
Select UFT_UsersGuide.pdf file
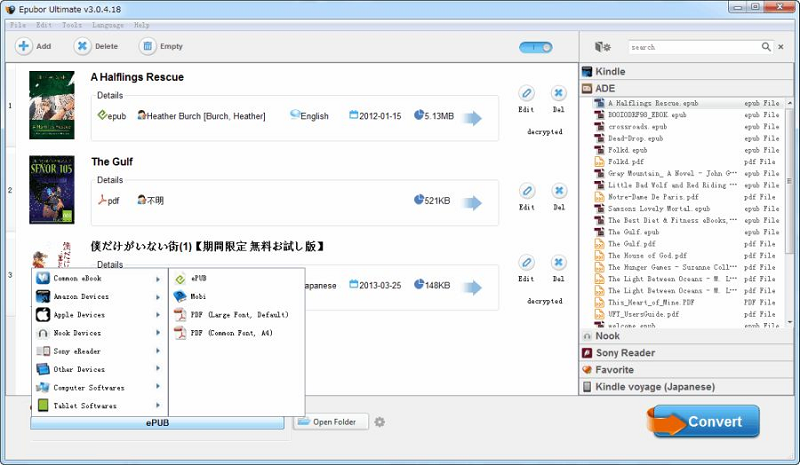tap(687, 314)
